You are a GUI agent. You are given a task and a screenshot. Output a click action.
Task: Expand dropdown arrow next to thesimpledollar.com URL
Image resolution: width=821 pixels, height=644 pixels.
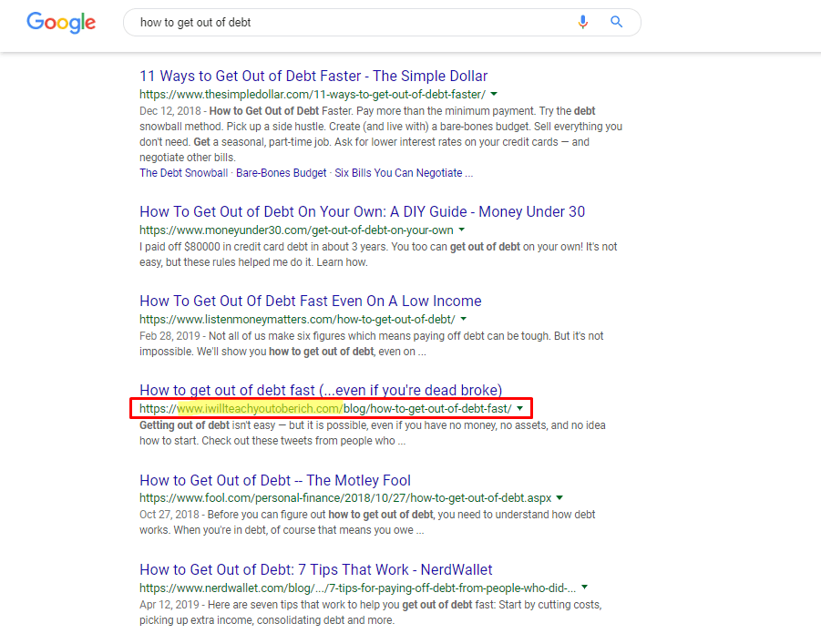click(x=494, y=94)
